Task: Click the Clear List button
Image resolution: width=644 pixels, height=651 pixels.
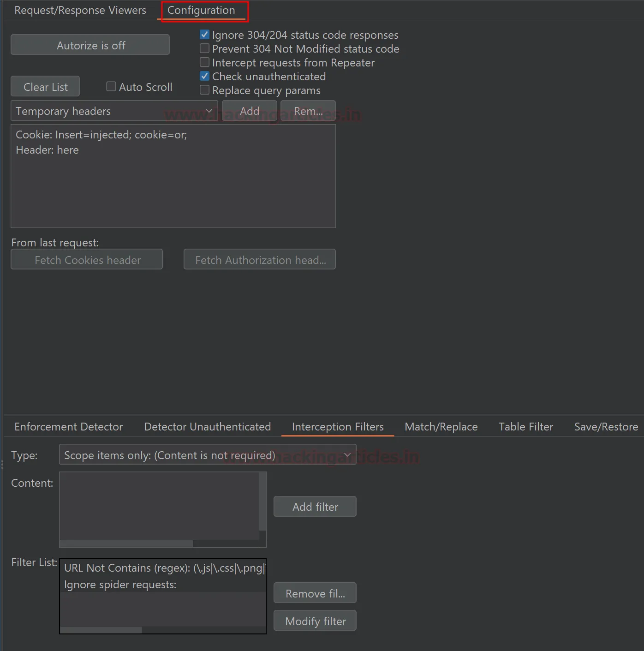Action: click(45, 87)
